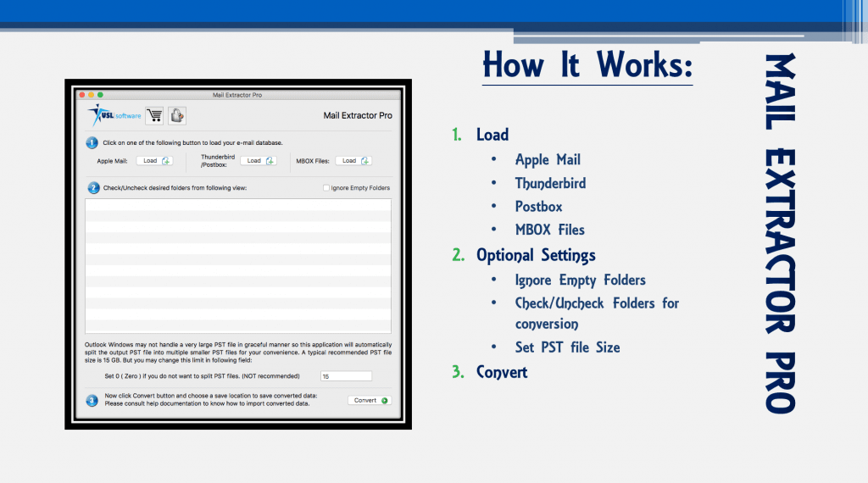The width and height of the screenshot is (868, 483).
Task: Click the blue step 2 badge
Action: click(92, 187)
